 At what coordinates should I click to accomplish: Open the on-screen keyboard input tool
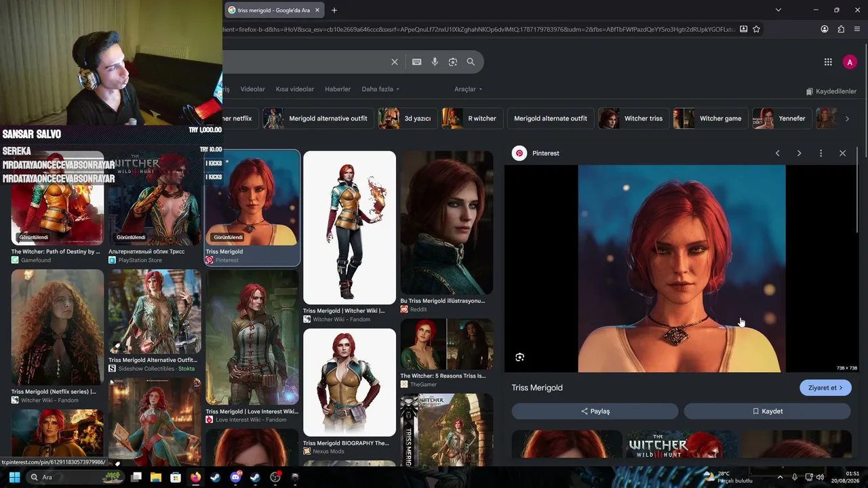(x=417, y=62)
